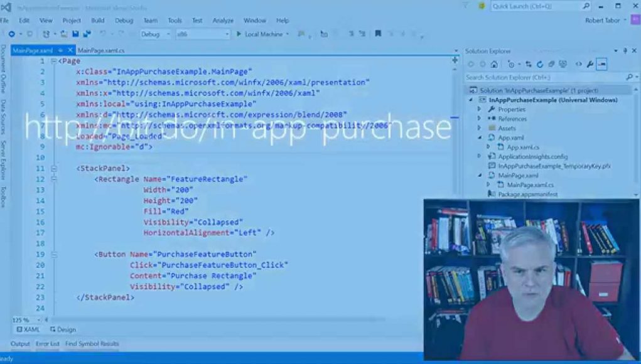
Task: Collapse the App.xaml node
Action: (x=480, y=137)
